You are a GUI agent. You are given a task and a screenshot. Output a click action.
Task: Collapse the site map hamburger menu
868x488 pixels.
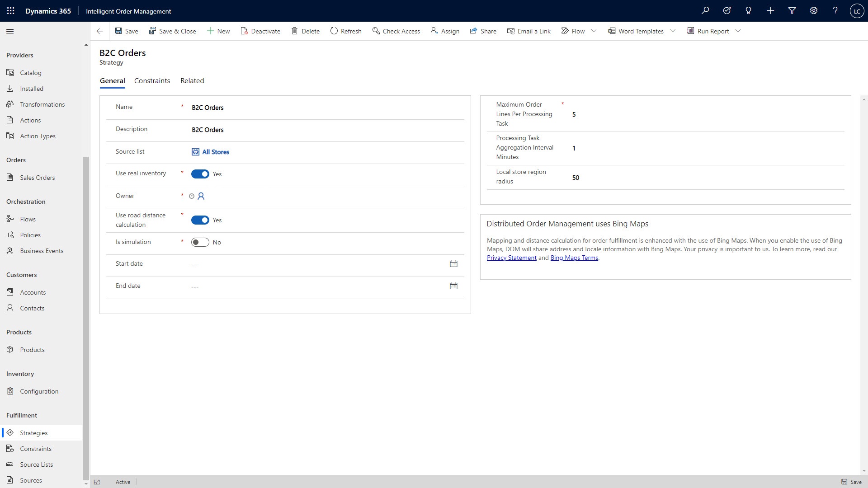click(10, 31)
